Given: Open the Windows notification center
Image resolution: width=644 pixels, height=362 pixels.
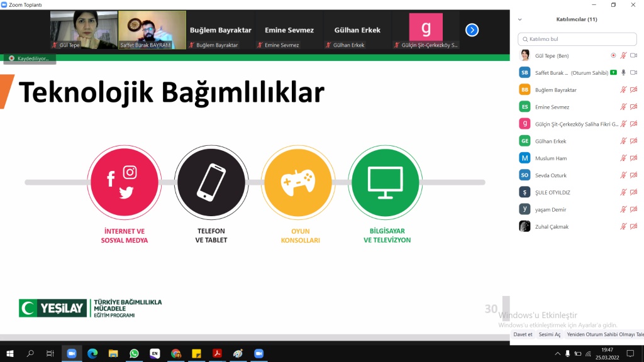Looking at the screenshot, I should click(x=630, y=354).
